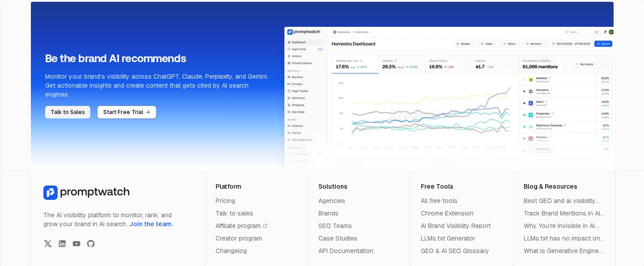Open the date range picker 20/07/2026 - 27/08/2026
This screenshot has width=644, height=266.
pos(571,44)
